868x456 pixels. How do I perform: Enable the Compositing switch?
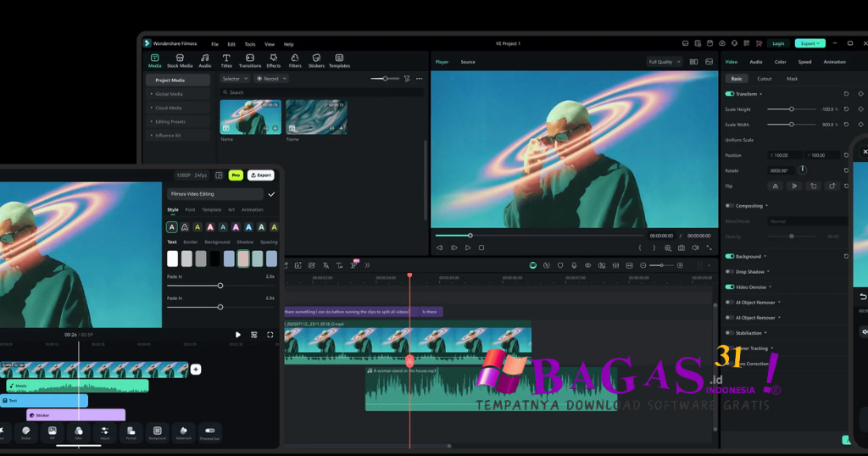pyautogui.click(x=730, y=206)
